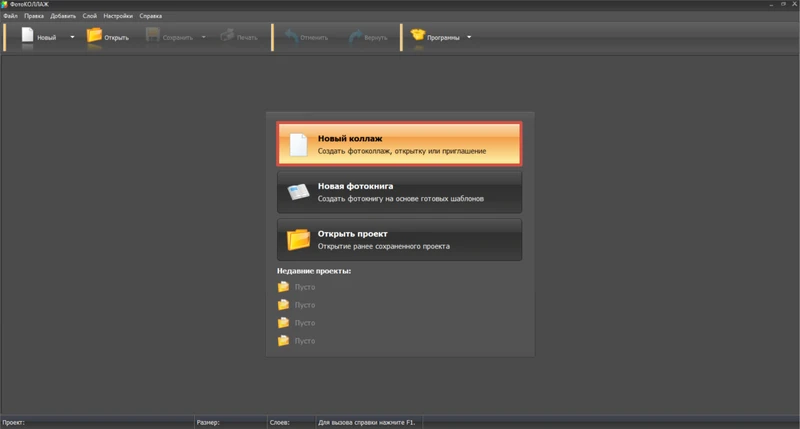800x429 pixels.
Task: Click the Открыть проект button
Action: [399, 240]
